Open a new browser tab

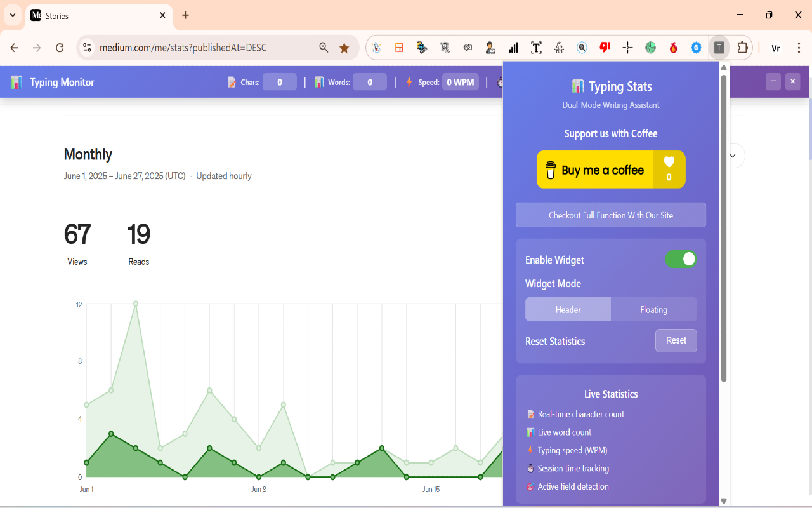coord(185,15)
